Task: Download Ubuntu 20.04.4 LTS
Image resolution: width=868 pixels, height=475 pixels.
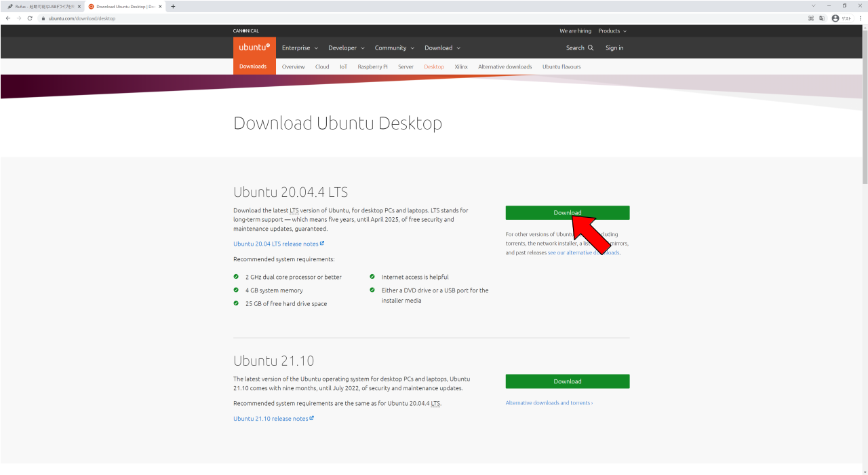Action: tap(568, 212)
